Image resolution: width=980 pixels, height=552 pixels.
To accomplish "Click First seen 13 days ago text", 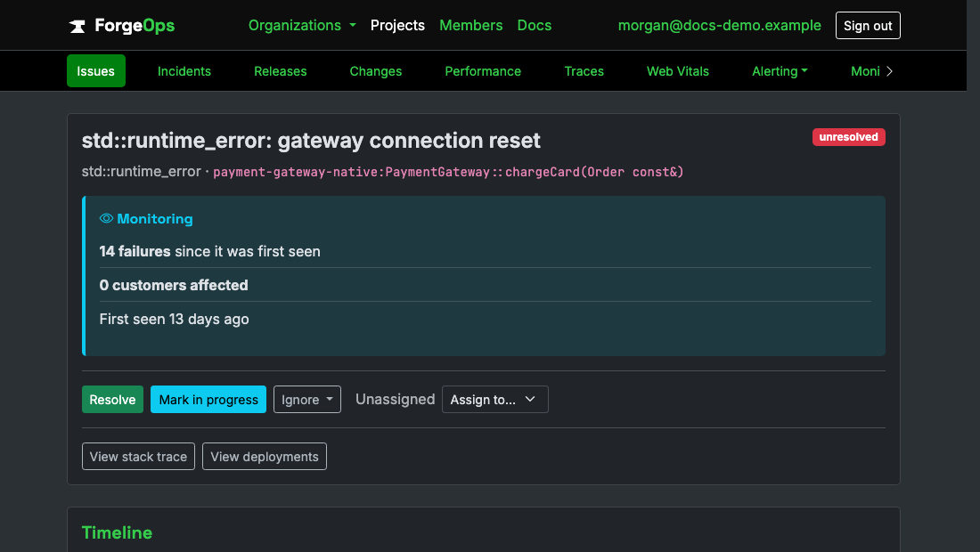I will pos(174,319).
